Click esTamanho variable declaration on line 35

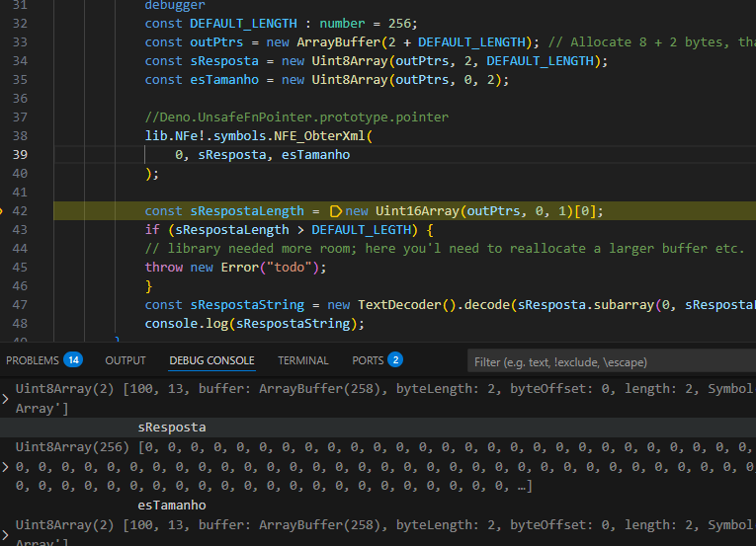tap(224, 80)
